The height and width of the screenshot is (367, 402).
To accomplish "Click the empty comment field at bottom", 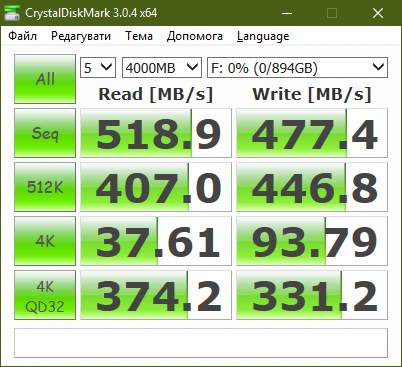I will coord(201,343).
